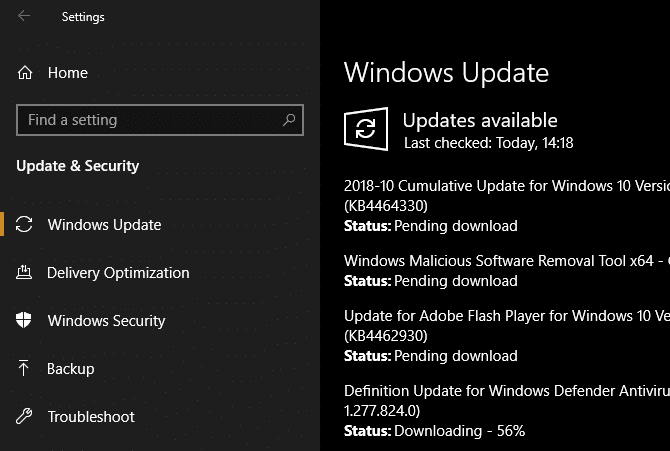Click the Update for Adobe Flash Player entry
This screenshot has height=451, width=670.
(507, 315)
